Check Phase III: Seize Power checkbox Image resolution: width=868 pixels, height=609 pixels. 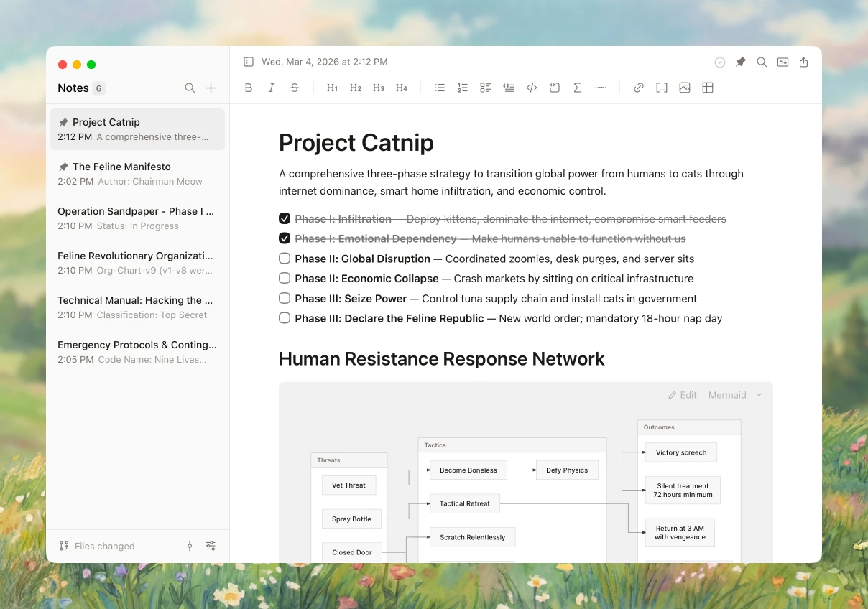[285, 298]
